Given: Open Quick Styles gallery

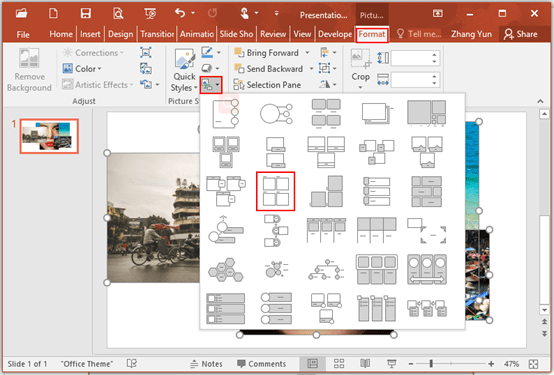Looking at the screenshot, I should pos(184,71).
